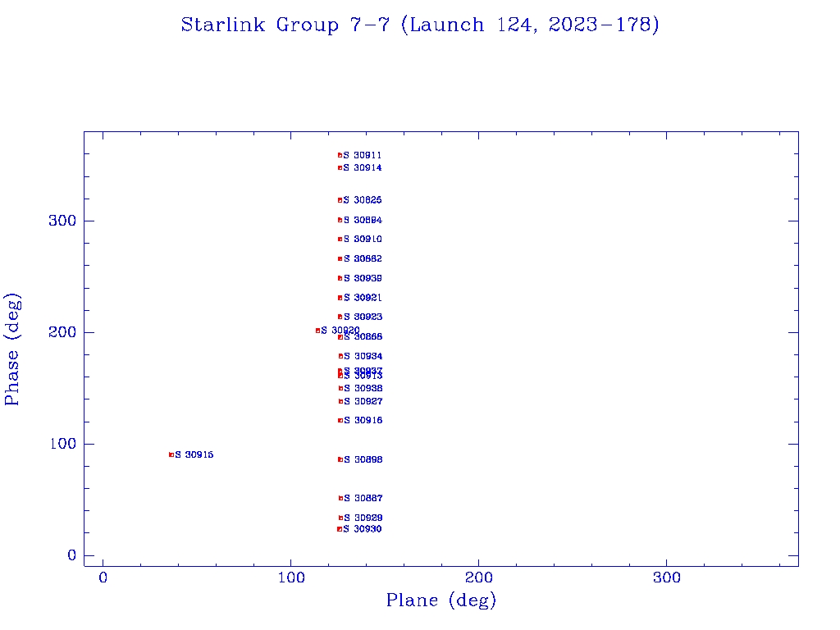Click the red marker beside S 30920
Viewport: 840px width, 630px height.
click(317, 331)
